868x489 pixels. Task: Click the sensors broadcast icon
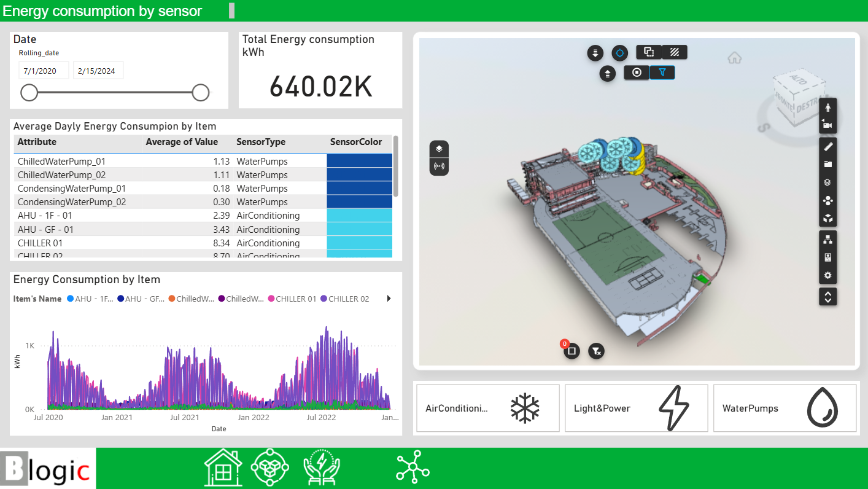coord(439,166)
